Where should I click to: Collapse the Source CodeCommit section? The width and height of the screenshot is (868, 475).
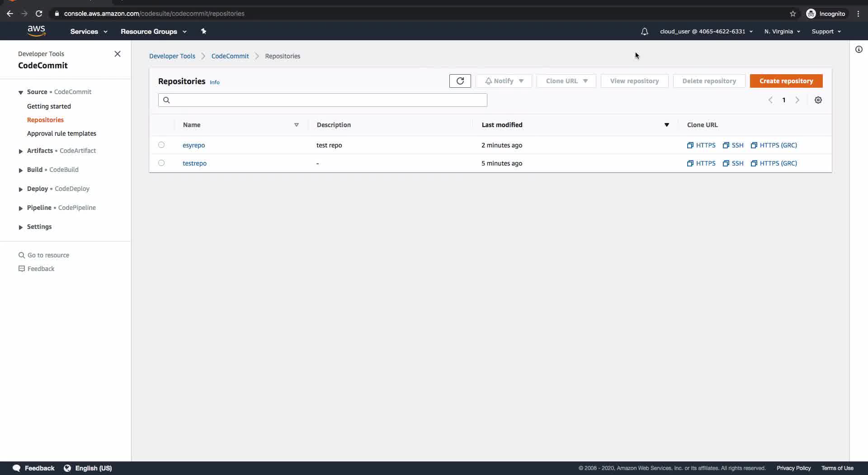21,92
